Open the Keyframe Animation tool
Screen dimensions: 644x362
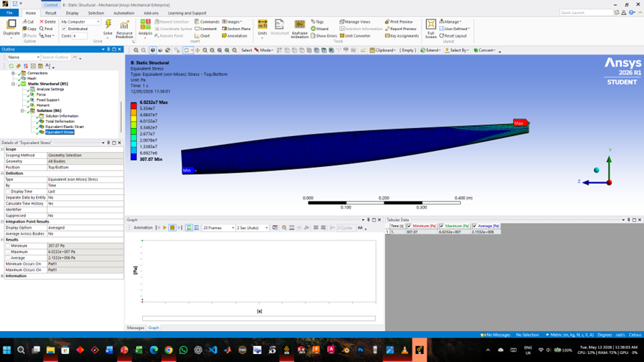pos(300,29)
